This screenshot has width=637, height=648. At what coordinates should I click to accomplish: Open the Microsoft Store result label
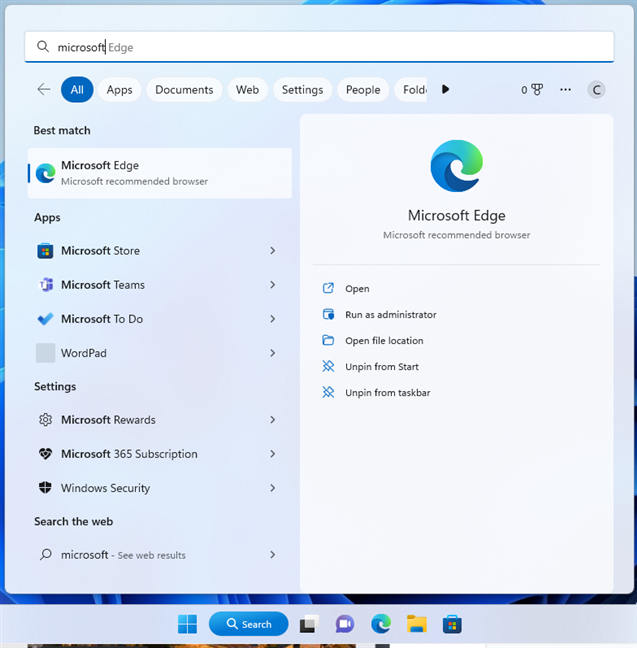[x=100, y=251]
